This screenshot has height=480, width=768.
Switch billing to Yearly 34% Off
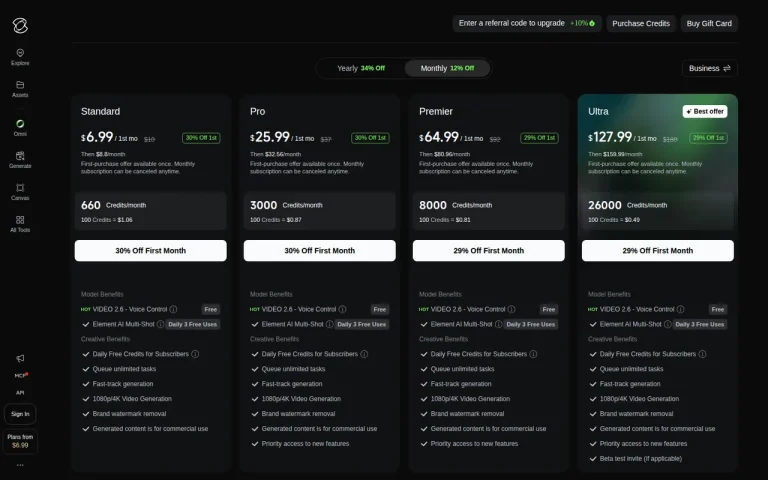[361, 69]
